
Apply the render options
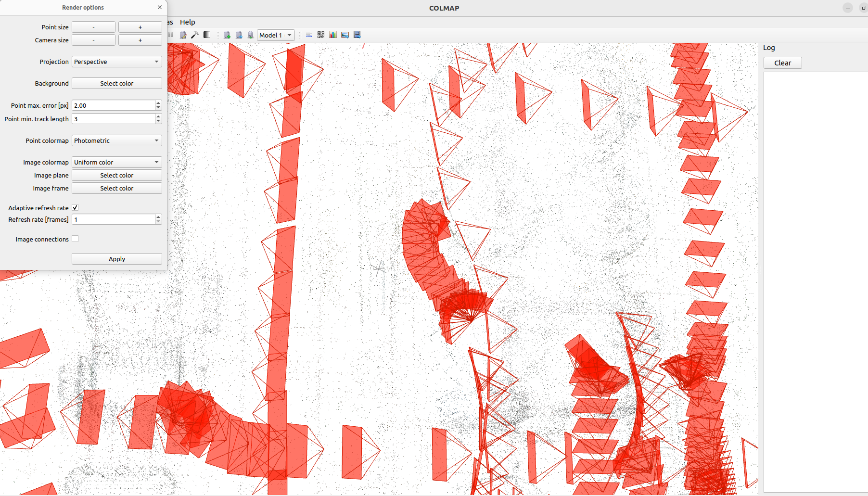[x=117, y=259]
